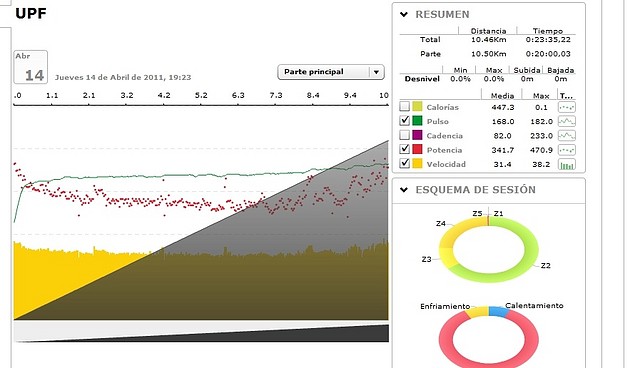The height and width of the screenshot is (368, 640).
Task: Click the April 14 calendar date icon
Action: coord(31,67)
